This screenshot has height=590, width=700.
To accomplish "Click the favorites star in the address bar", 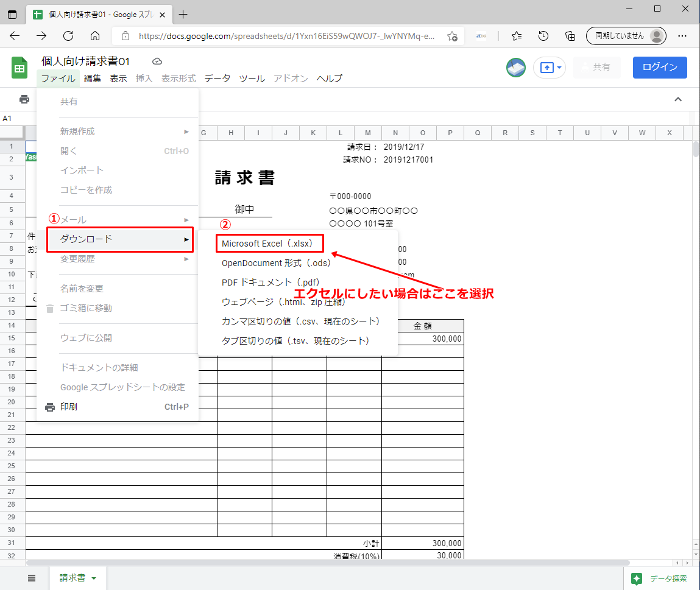I will 452,37.
